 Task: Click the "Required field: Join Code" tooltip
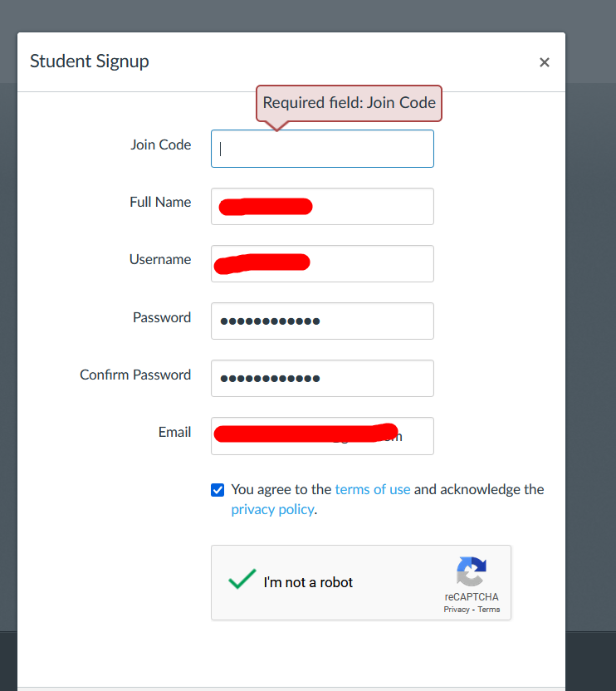tap(349, 103)
